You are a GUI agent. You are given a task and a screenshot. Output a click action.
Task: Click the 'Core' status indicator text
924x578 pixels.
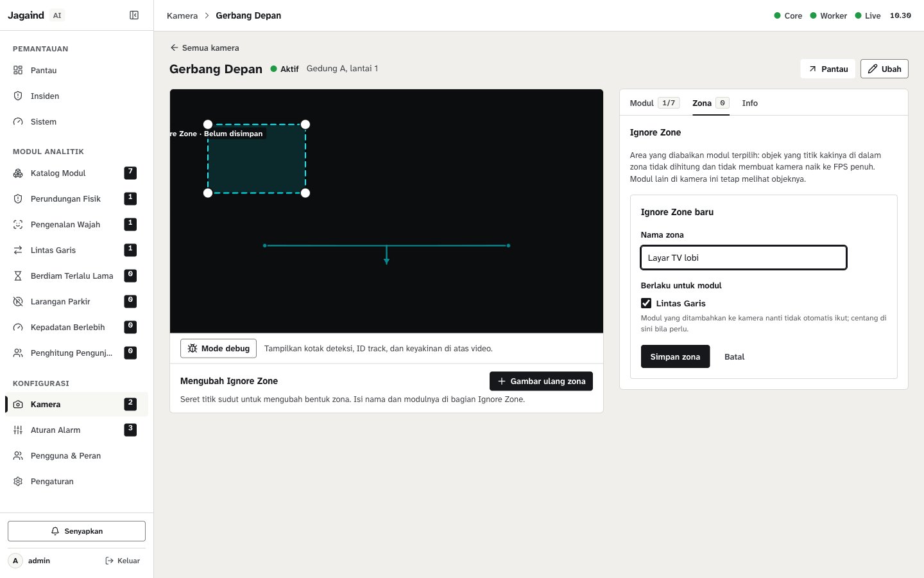point(793,15)
